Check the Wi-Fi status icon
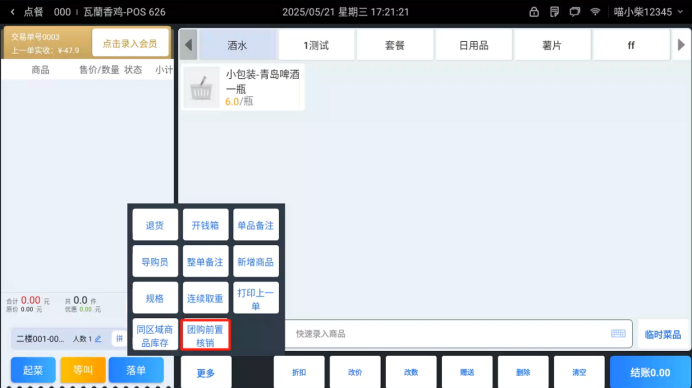 (595, 11)
